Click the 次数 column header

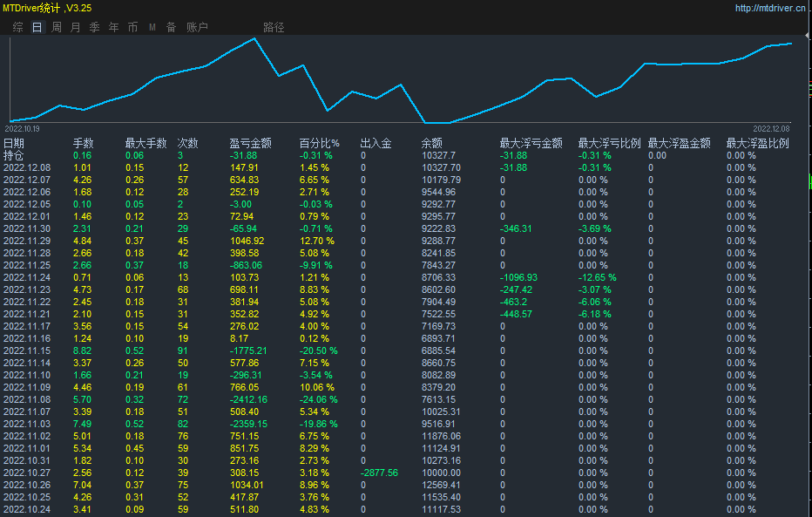tap(187, 144)
